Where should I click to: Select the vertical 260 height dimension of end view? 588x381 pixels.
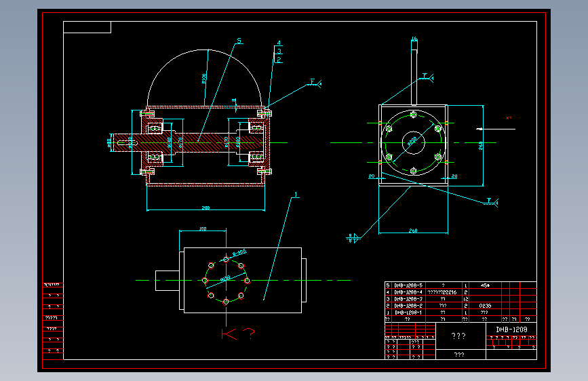pos(480,146)
